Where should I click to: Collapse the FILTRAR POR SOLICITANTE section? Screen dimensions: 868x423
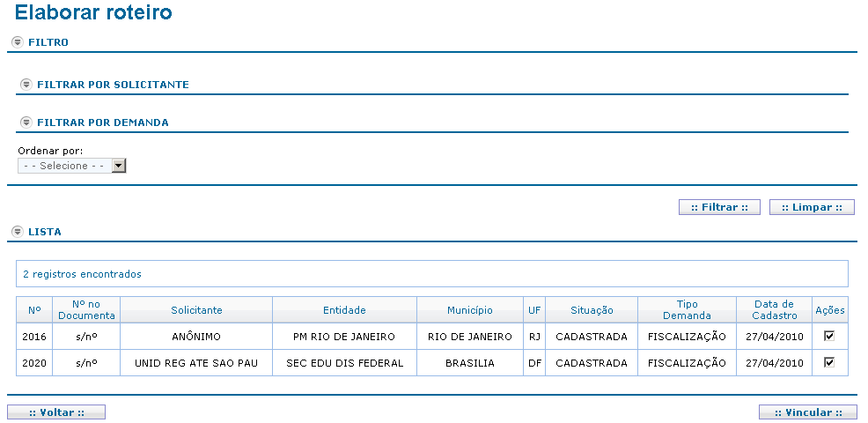26,85
